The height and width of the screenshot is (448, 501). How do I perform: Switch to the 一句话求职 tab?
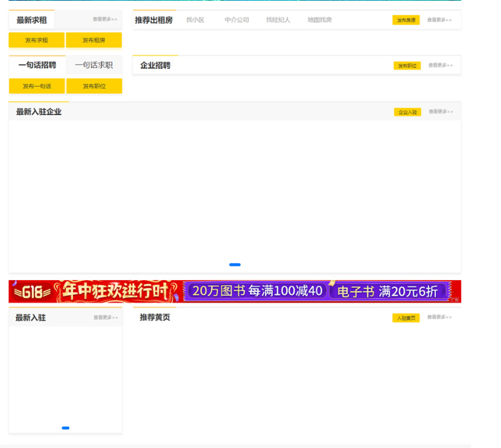tap(94, 65)
